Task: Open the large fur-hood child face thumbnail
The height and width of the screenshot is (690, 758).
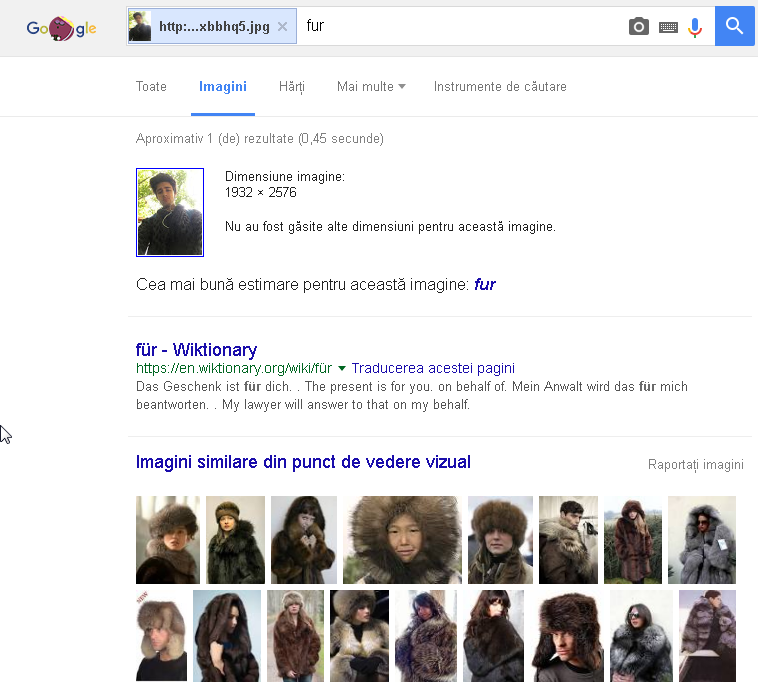Action: 402,540
